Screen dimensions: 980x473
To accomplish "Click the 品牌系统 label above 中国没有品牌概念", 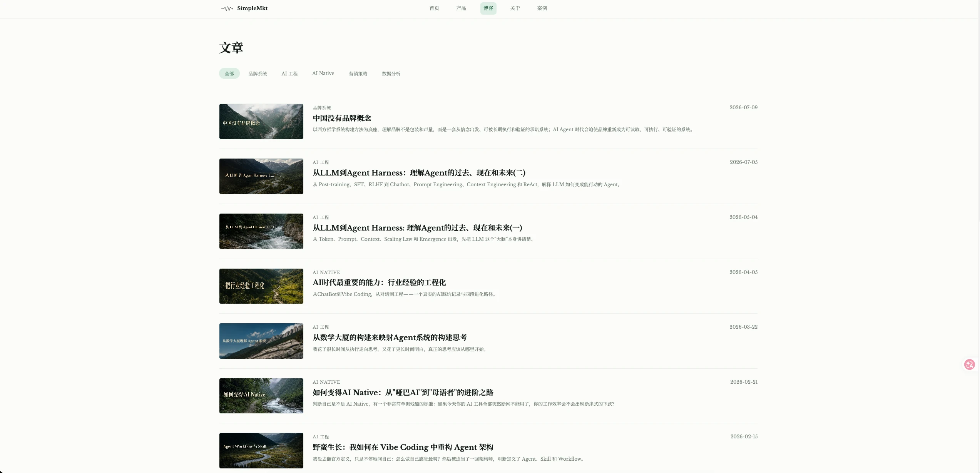I will (322, 108).
